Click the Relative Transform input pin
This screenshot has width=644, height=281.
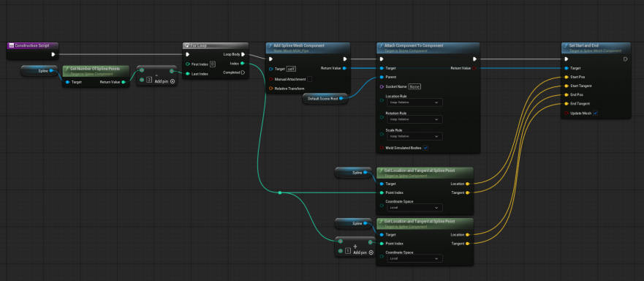pos(271,89)
